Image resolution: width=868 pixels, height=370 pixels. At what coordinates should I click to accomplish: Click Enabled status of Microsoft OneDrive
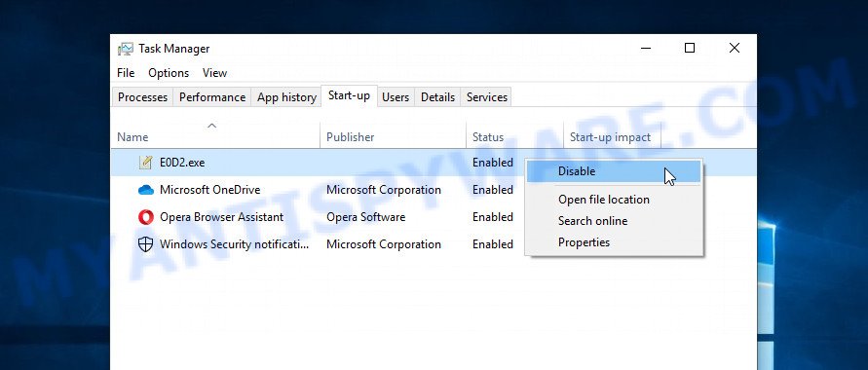pyautogui.click(x=493, y=190)
